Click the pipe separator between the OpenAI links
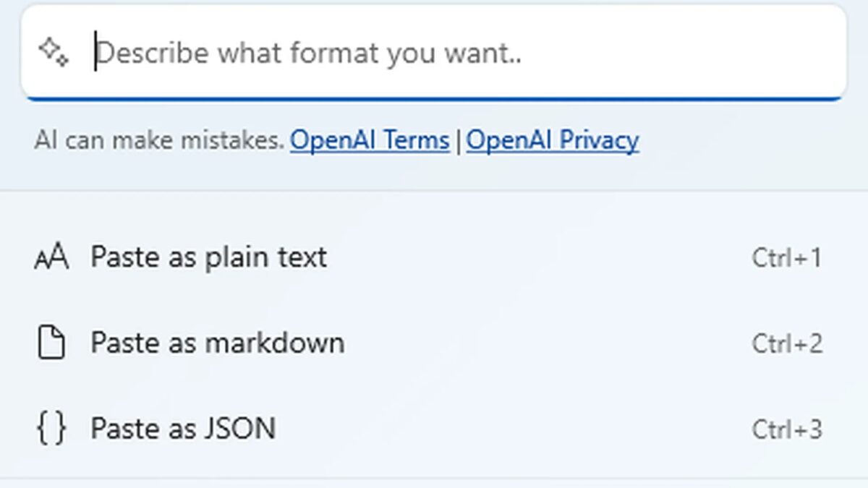 458,140
